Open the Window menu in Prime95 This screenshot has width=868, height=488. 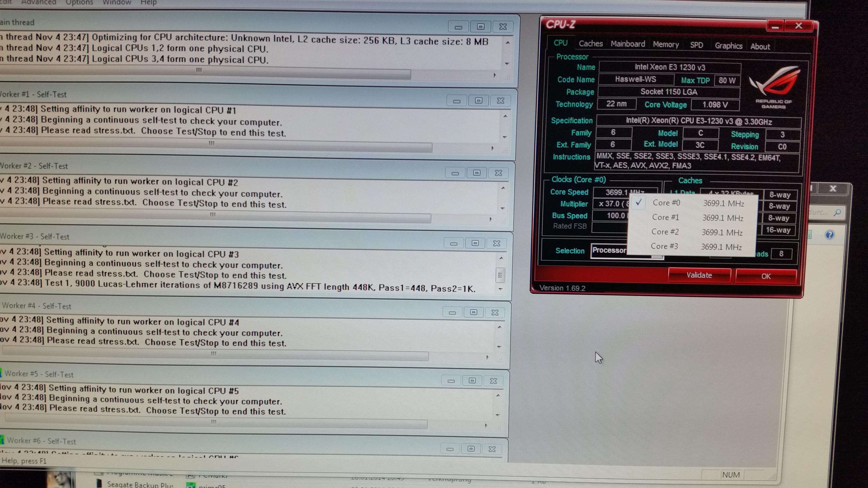[117, 3]
